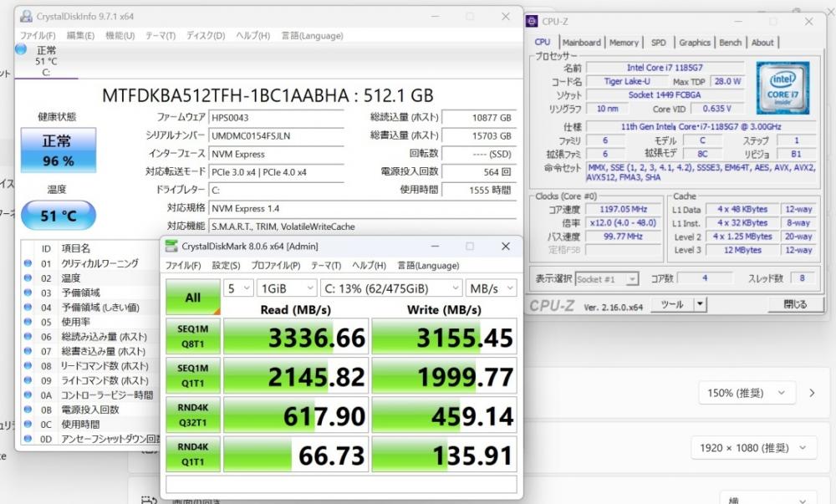Click the blue health status disk icon
Screen dimensions: 836x504
(x=21, y=49)
